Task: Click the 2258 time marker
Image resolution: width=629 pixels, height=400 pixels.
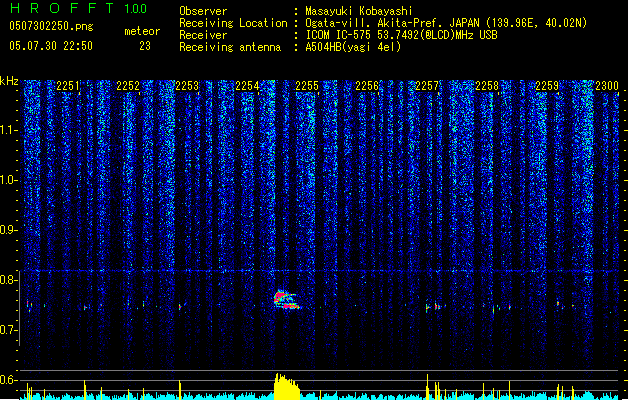Action: pyautogui.click(x=487, y=86)
